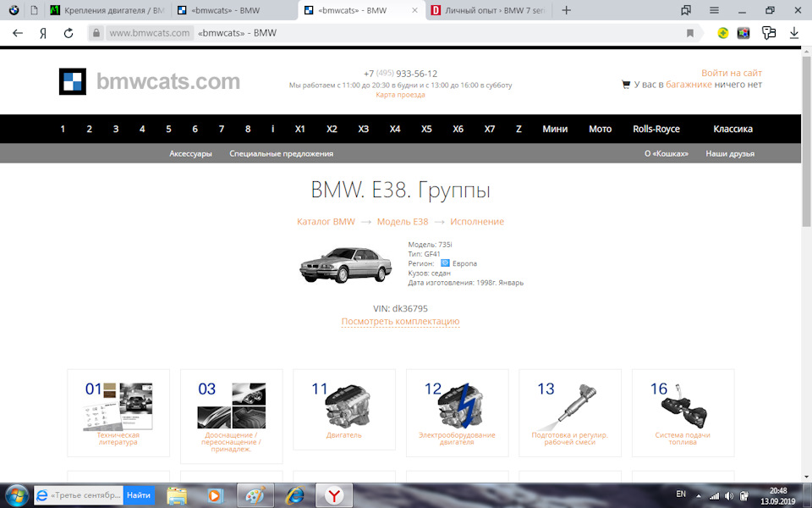Screen dimensions: 812x508
Task: Close the active bmwcats tab
Action: pos(414,10)
